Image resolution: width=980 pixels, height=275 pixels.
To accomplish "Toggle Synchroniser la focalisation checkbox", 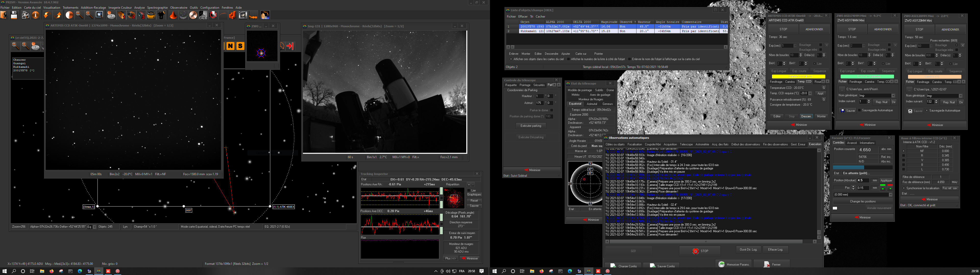I will [x=904, y=188].
